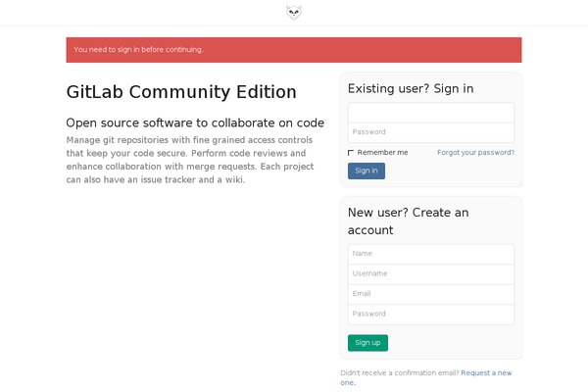588x392 pixels.
Task: Click the New user? Create an account heading
Action: coord(408,220)
